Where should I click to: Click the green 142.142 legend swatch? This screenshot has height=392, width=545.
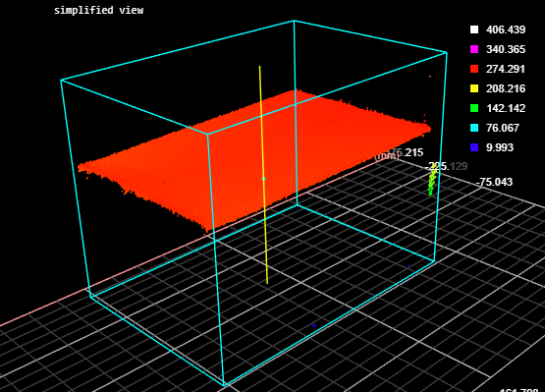(474, 108)
